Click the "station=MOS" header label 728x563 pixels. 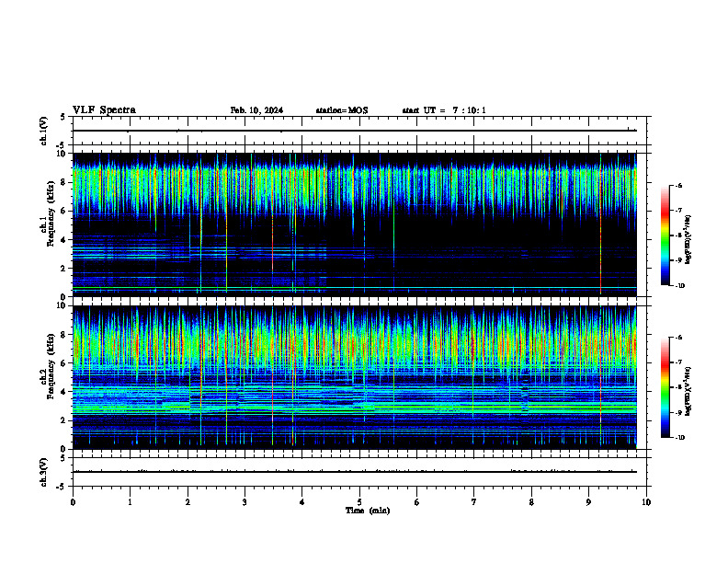[x=342, y=110]
